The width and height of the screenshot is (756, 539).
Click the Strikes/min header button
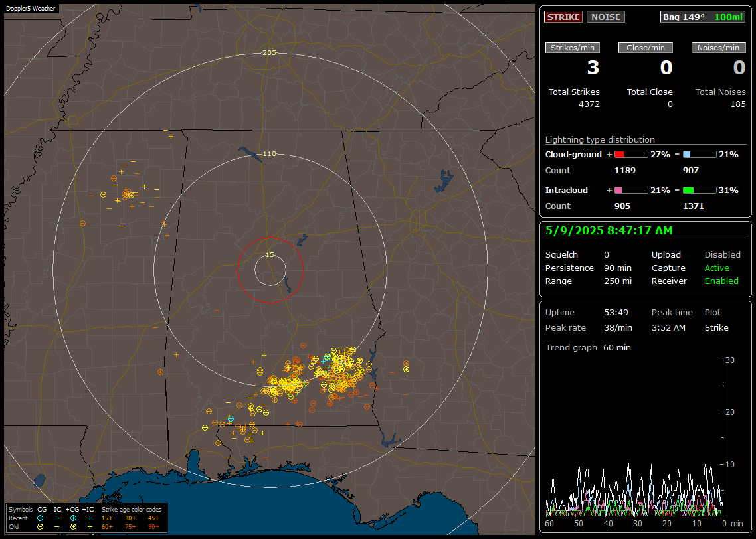pos(573,48)
